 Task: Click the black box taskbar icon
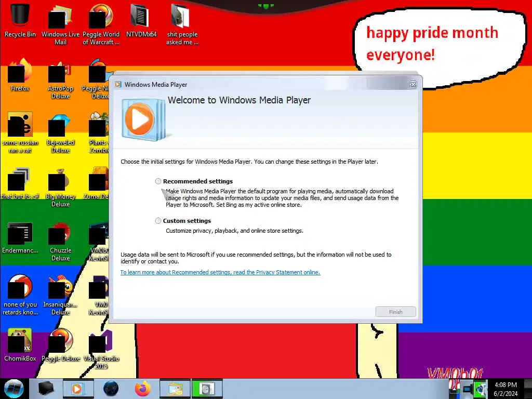point(46,389)
